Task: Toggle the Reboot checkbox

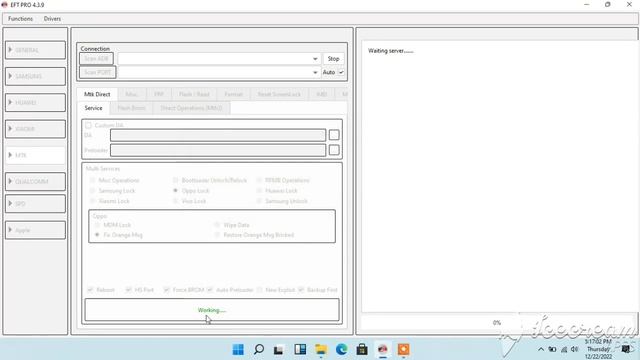Action: click(90, 290)
